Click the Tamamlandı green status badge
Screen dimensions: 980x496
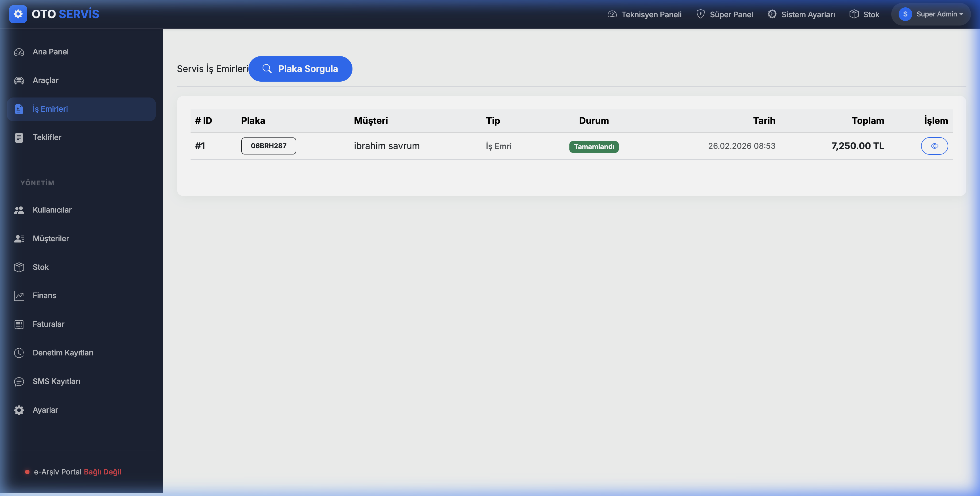click(594, 147)
